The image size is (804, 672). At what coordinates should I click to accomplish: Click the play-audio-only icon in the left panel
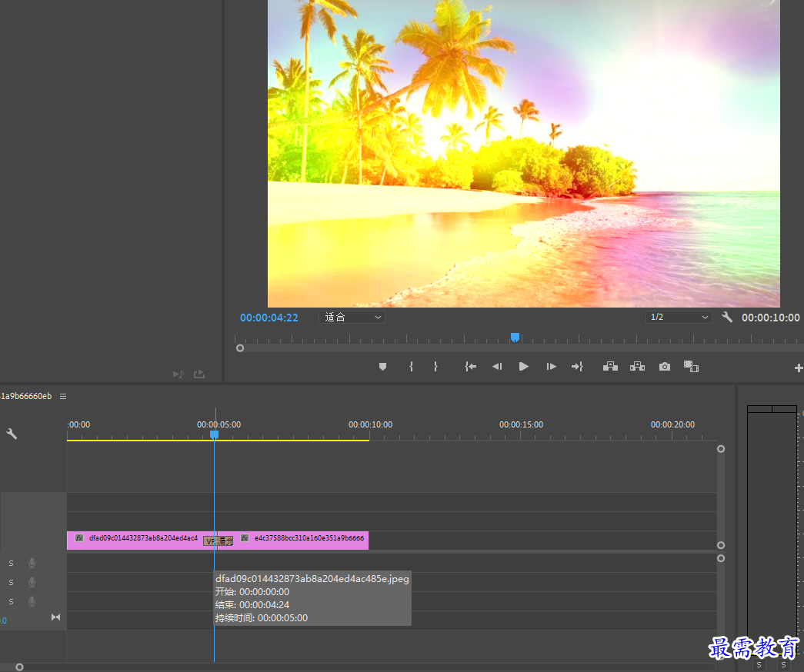coord(178,374)
